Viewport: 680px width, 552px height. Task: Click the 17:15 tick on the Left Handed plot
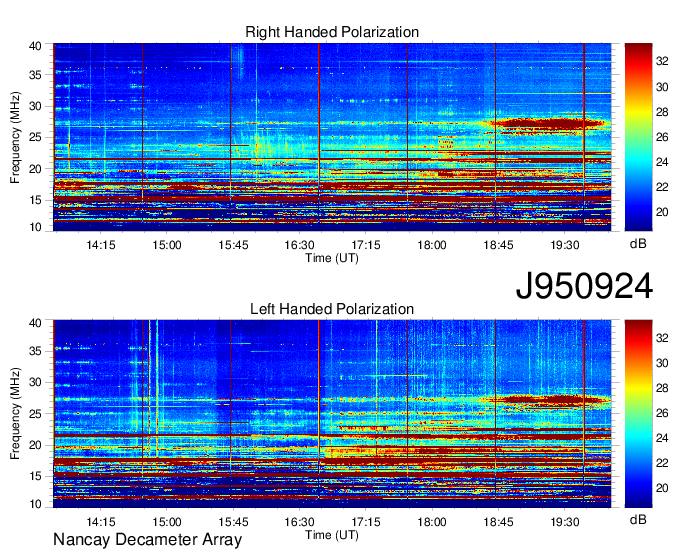pyautogui.click(x=366, y=522)
